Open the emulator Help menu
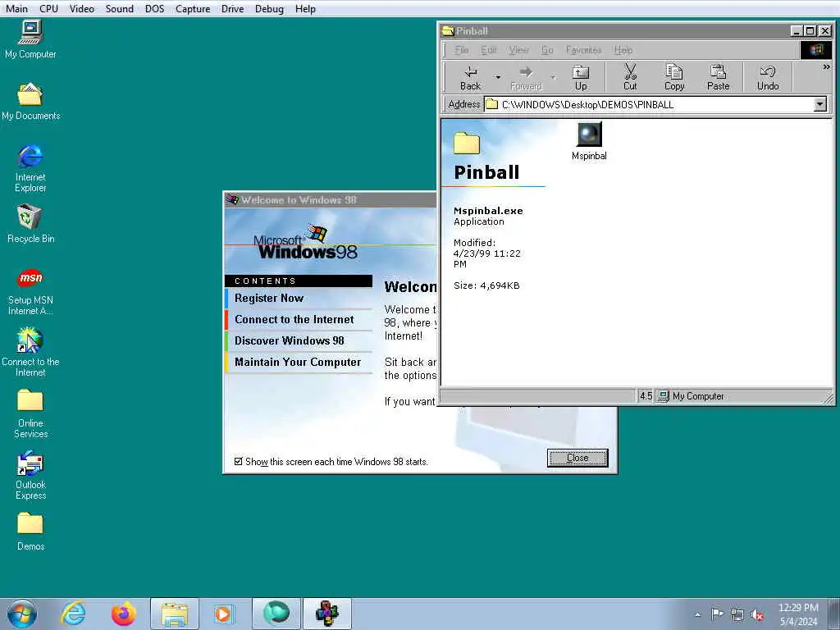 (305, 8)
